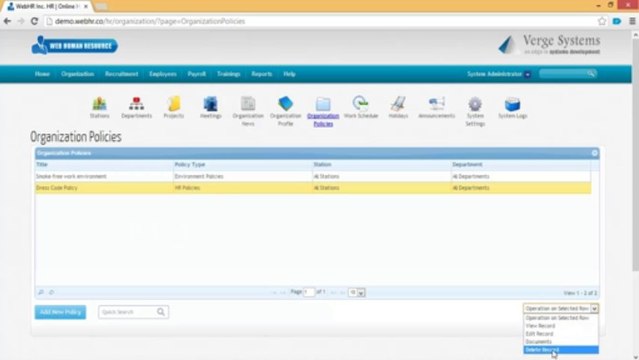Open the Help menu
The height and width of the screenshot is (360, 639).
[289, 74]
